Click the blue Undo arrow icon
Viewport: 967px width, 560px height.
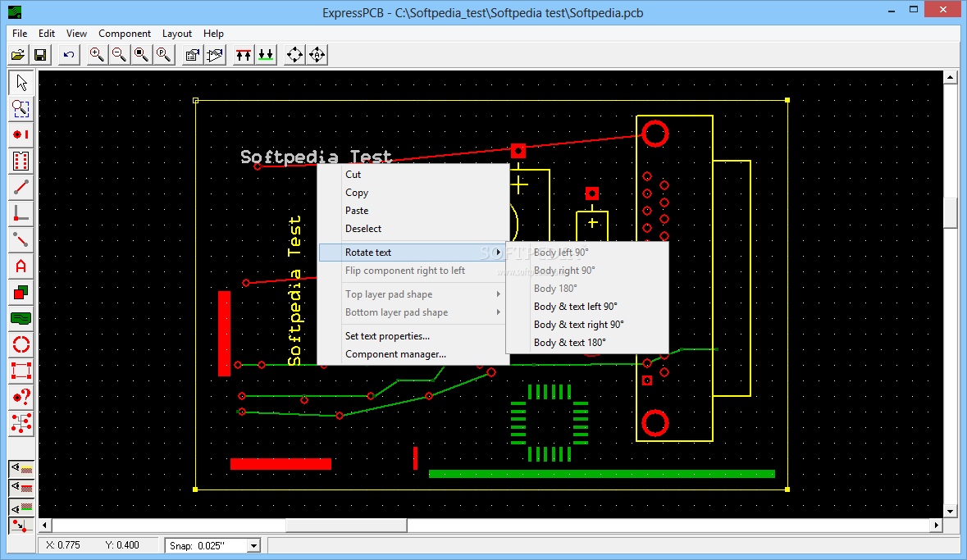(x=68, y=55)
